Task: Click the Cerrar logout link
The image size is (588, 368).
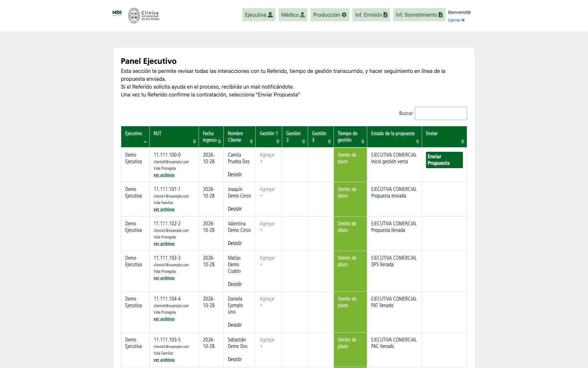Action: (456, 20)
